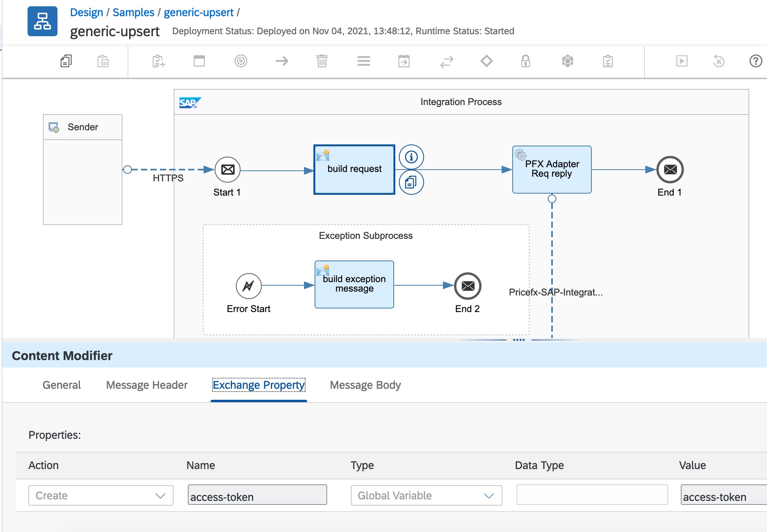Click the copy icon beside build request

(x=411, y=182)
